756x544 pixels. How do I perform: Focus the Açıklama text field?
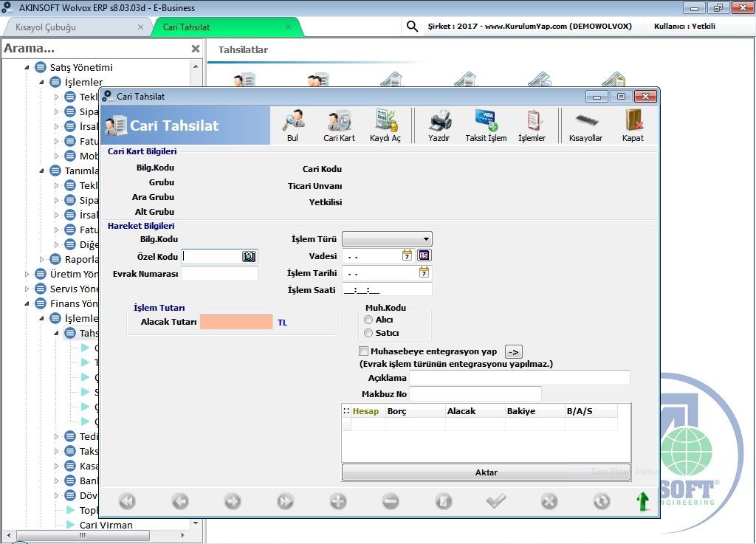(x=520, y=378)
